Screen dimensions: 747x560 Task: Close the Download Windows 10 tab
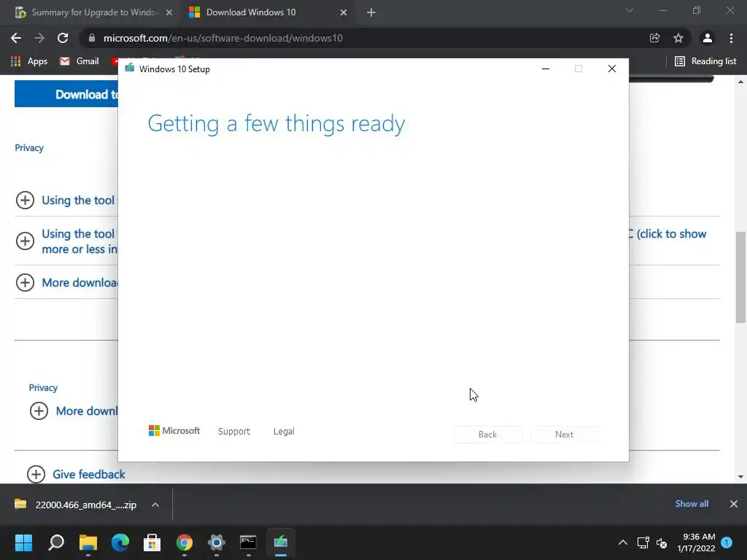point(344,12)
